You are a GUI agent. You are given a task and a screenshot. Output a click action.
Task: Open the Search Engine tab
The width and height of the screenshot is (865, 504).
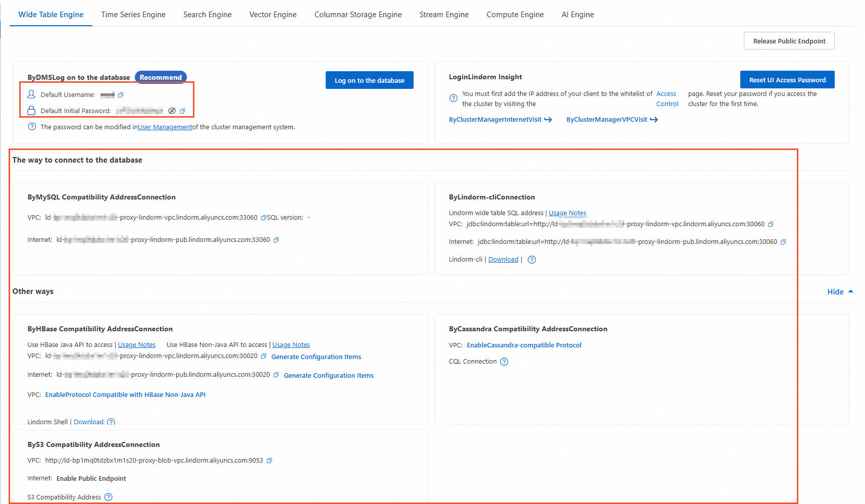[208, 15]
